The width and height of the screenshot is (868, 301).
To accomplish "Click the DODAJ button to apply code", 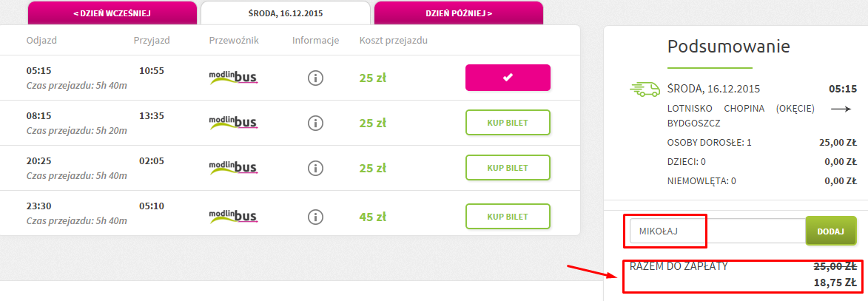I will 830,231.
